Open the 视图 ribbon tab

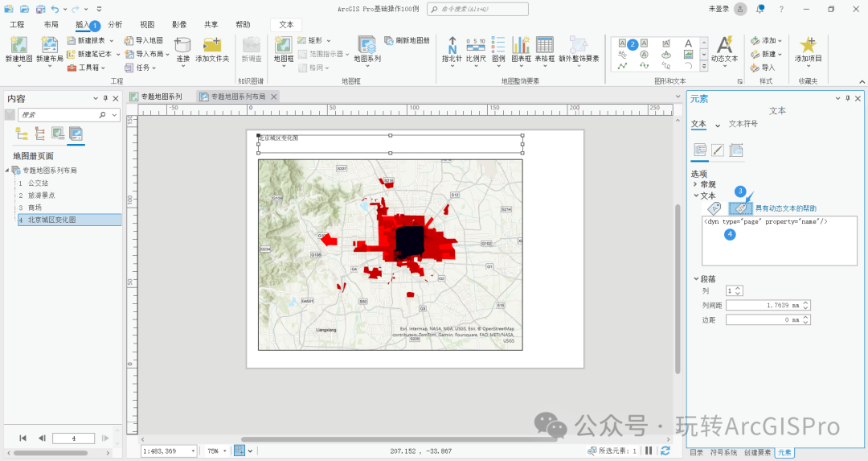(x=147, y=24)
